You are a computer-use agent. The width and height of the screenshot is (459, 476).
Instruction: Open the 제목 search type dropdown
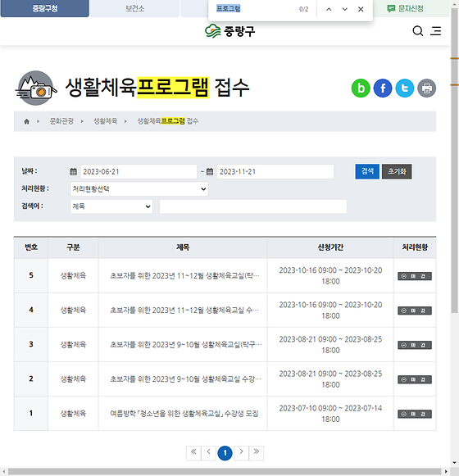pyautogui.click(x=111, y=206)
